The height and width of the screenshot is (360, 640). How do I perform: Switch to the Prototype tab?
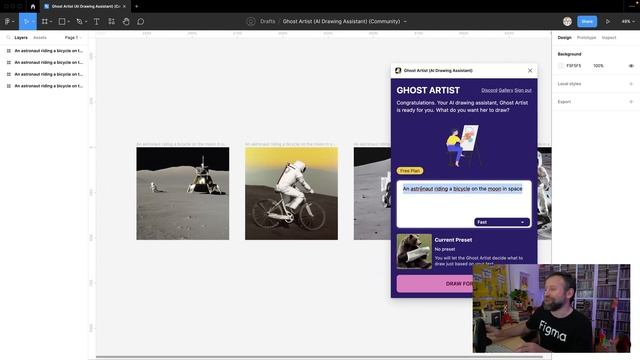pos(586,38)
